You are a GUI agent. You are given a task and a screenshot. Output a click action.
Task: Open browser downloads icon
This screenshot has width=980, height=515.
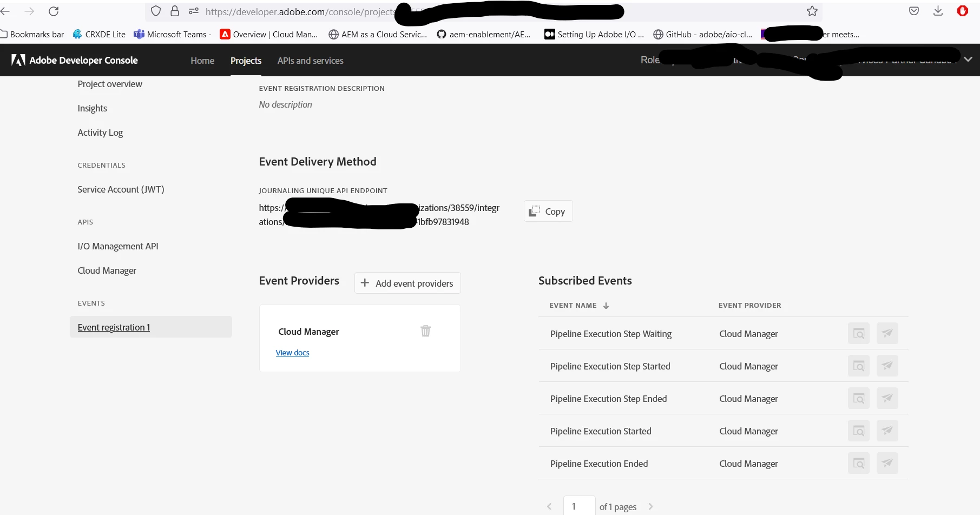[x=938, y=11]
